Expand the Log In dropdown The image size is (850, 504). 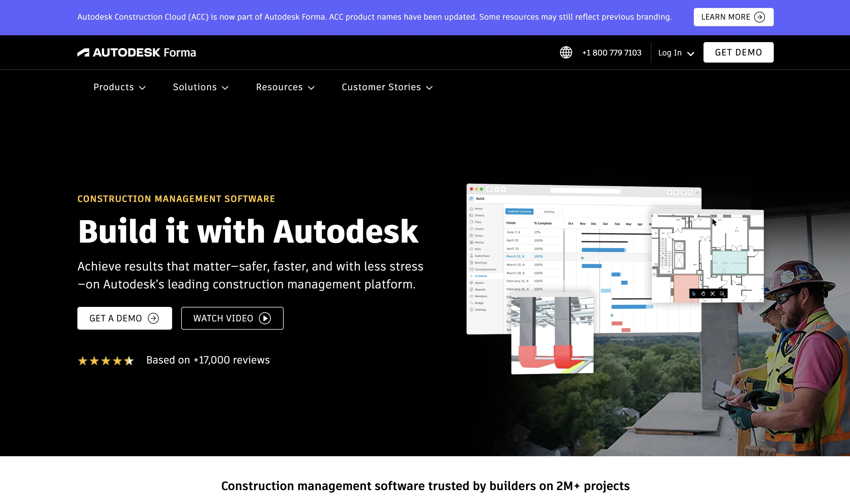676,53
